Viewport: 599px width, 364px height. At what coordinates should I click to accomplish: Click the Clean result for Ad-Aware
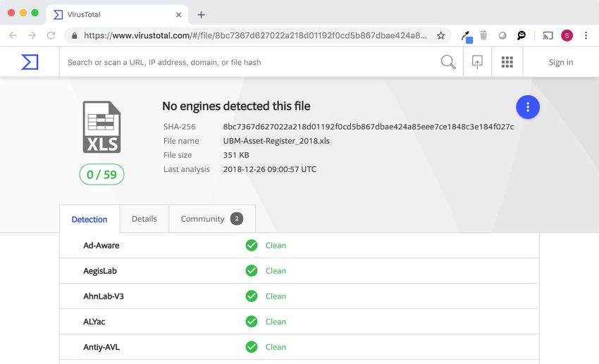tap(276, 245)
